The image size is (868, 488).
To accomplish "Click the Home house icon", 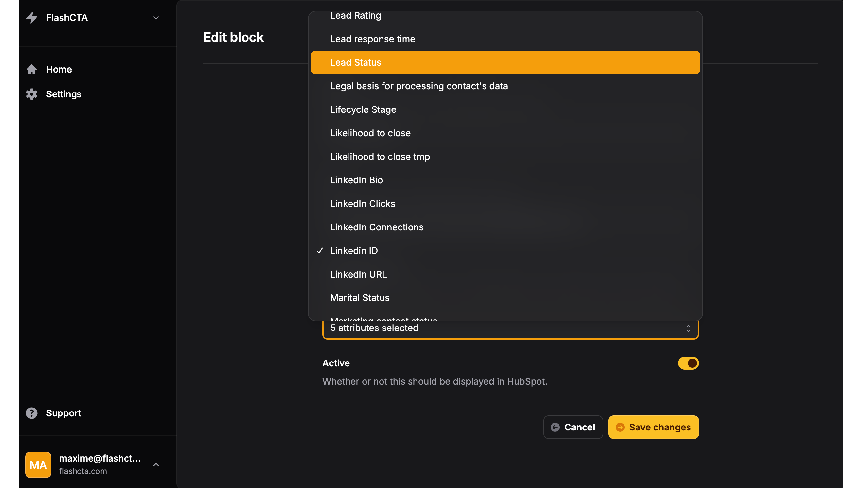I will tap(32, 69).
